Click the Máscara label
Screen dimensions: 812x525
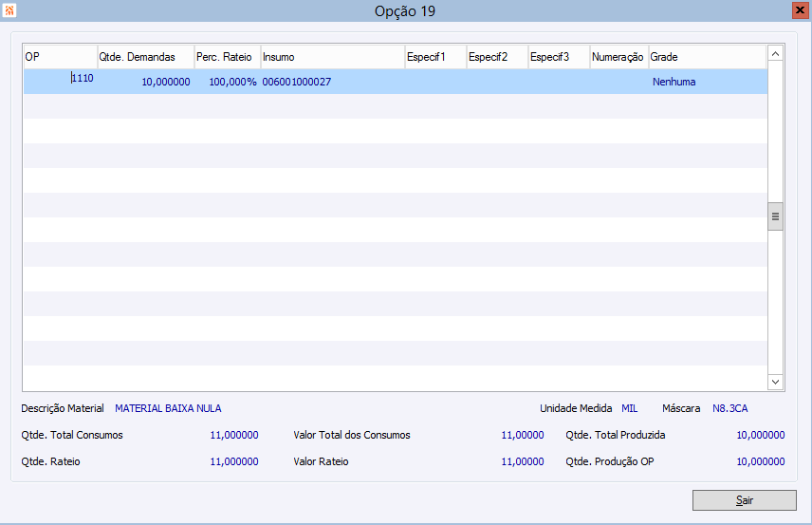(681, 408)
